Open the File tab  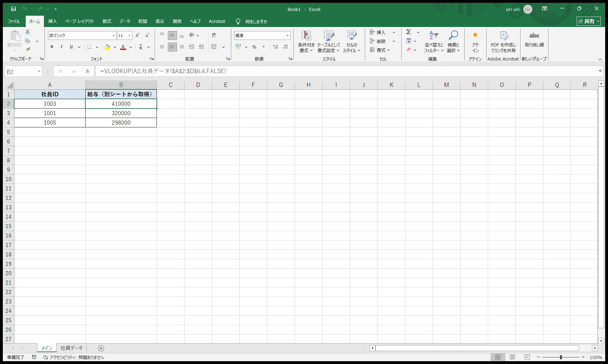pos(13,21)
